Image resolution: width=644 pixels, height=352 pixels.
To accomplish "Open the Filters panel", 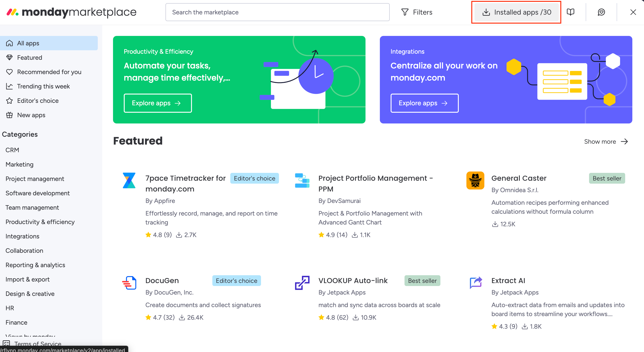I will pyautogui.click(x=417, y=12).
